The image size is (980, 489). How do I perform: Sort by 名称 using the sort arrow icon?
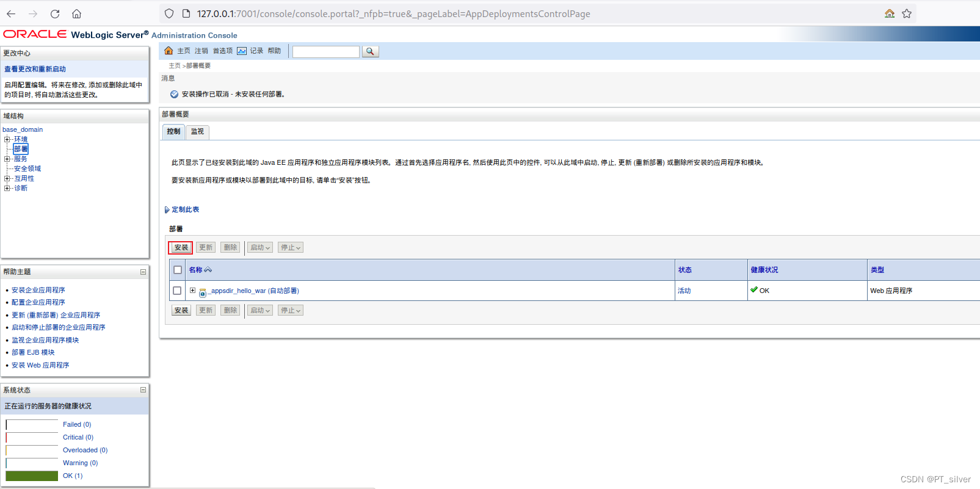(x=208, y=270)
